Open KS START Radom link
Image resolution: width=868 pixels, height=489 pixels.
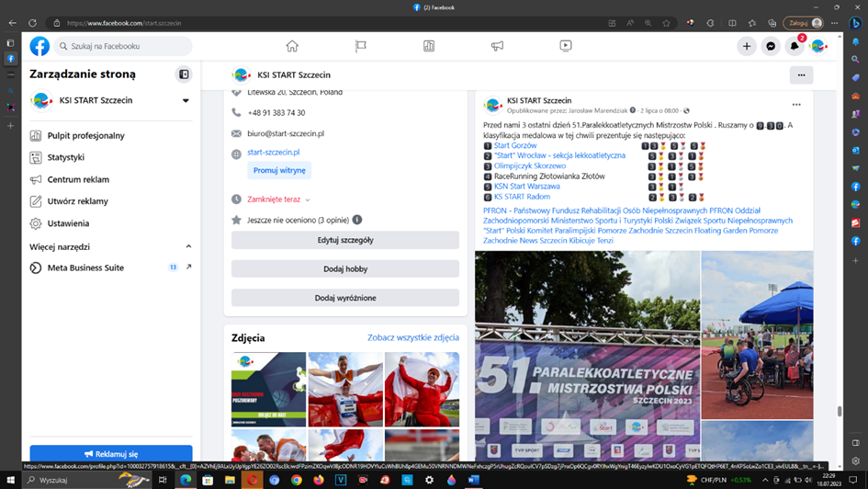(522, 197)
